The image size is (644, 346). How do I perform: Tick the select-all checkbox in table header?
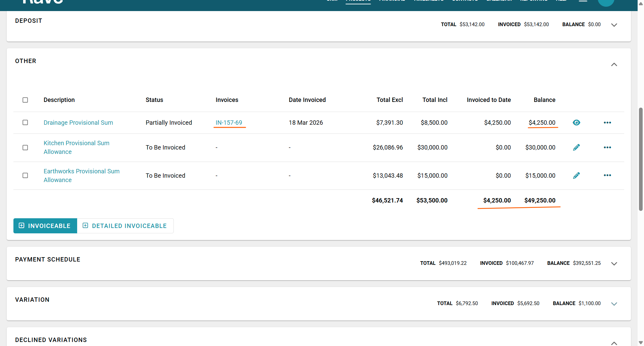(25, 100)
